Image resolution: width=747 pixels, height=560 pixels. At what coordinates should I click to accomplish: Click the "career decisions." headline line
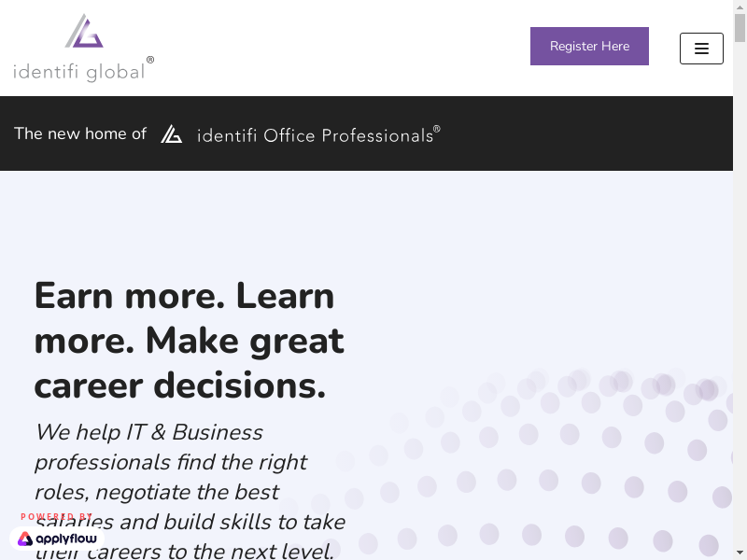180,385
